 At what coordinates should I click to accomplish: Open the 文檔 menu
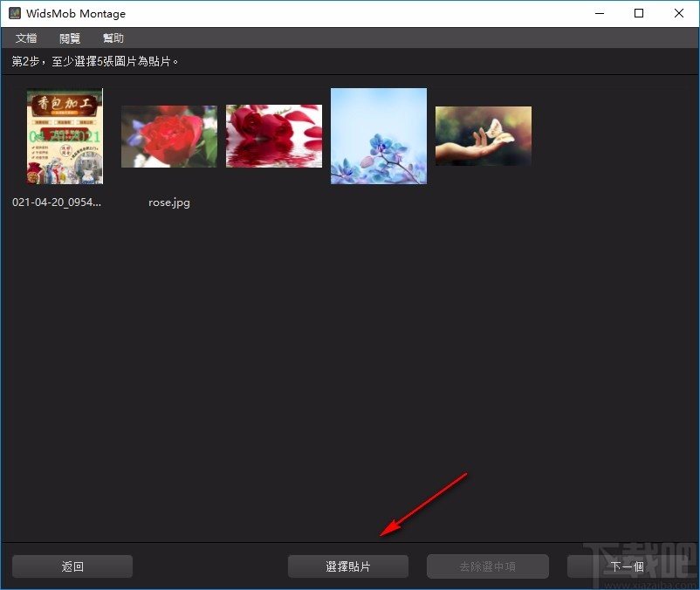tap(25, 38)
